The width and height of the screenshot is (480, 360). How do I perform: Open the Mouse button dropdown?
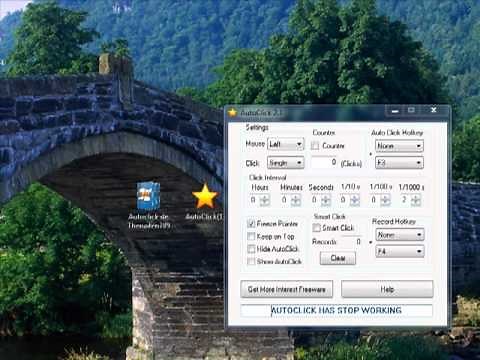286,144
